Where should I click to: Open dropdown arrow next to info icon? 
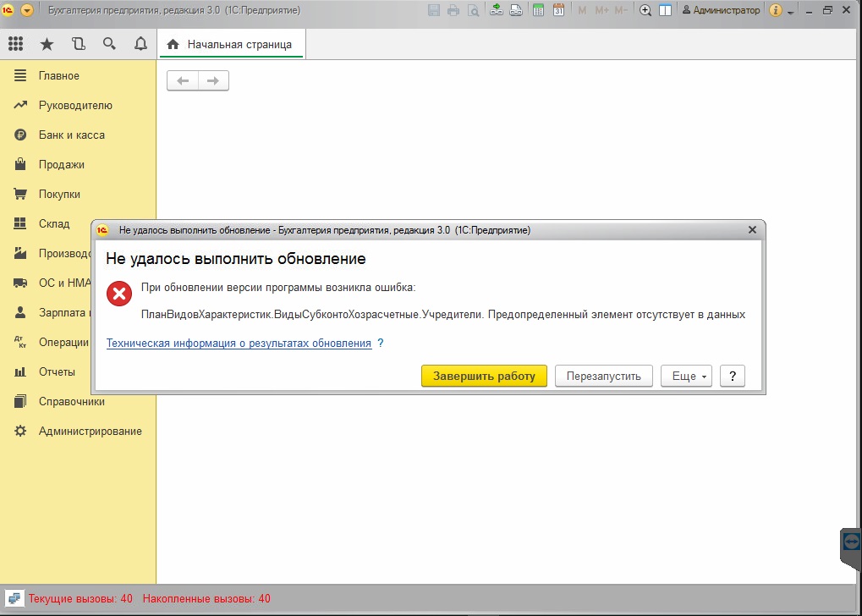[791, 12]
